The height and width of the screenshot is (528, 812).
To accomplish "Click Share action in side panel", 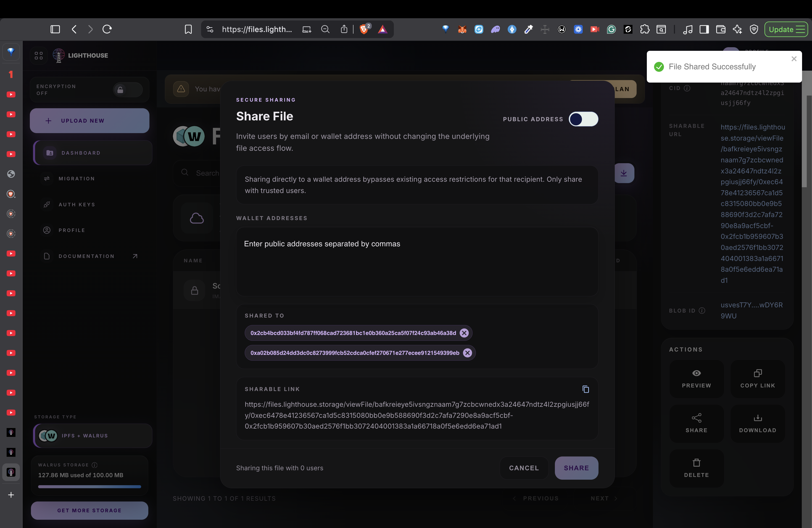I will [696, 423].
